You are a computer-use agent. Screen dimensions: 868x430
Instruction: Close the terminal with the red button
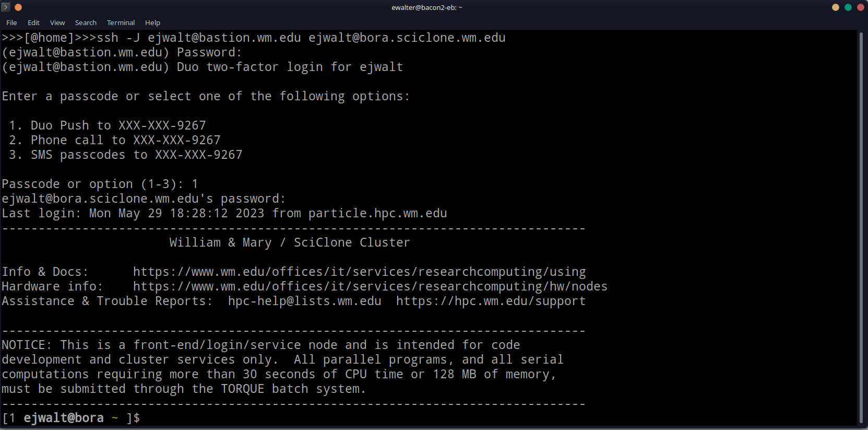point(861,7)
